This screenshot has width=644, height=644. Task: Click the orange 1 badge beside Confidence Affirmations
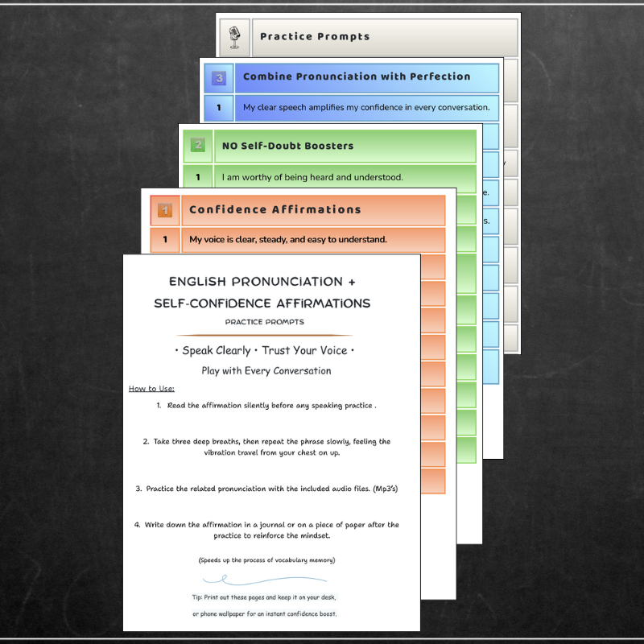[x=164, y=210]
